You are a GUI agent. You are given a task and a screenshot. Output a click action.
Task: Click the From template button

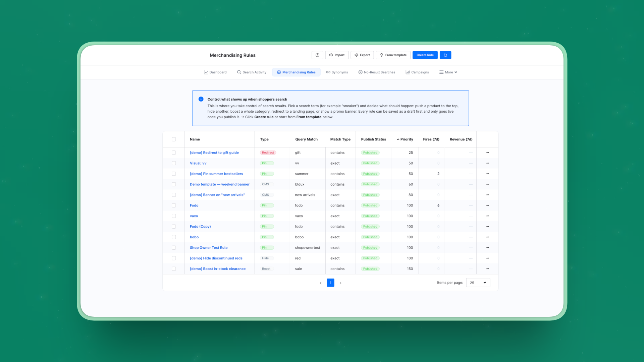pos(393,55)
